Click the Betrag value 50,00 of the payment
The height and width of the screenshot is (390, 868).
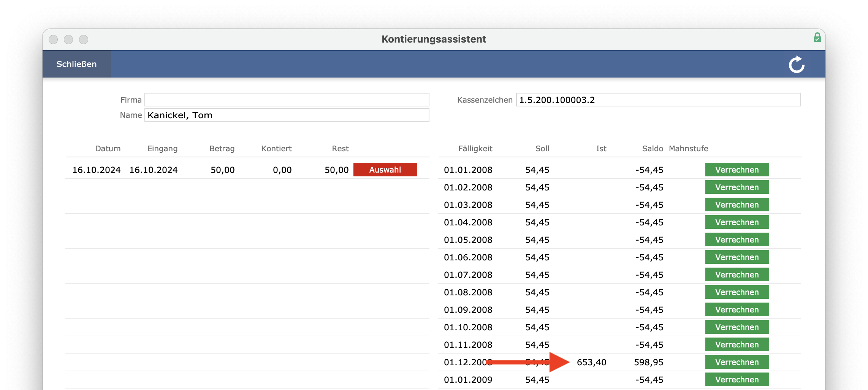(223, 170)
